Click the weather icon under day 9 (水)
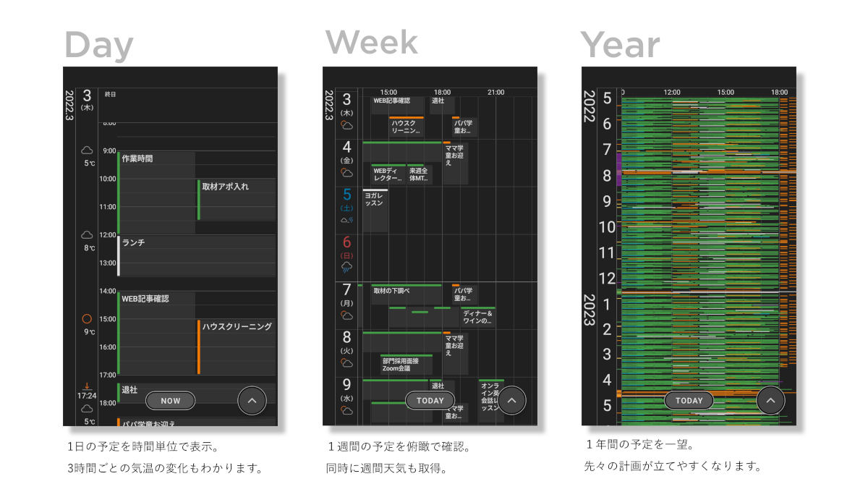The height and width of the screenshot is (492, 868). point(347,411)
